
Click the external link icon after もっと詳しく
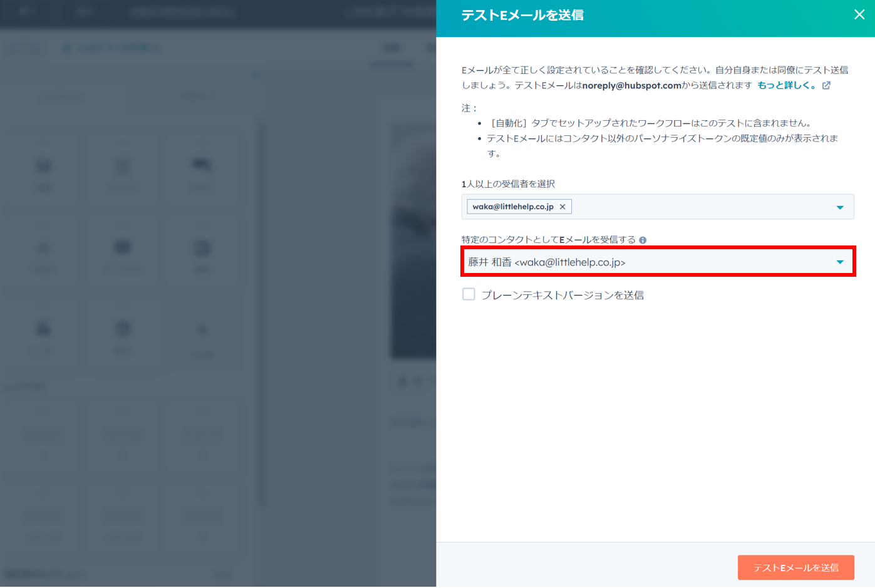coord(826,85)
